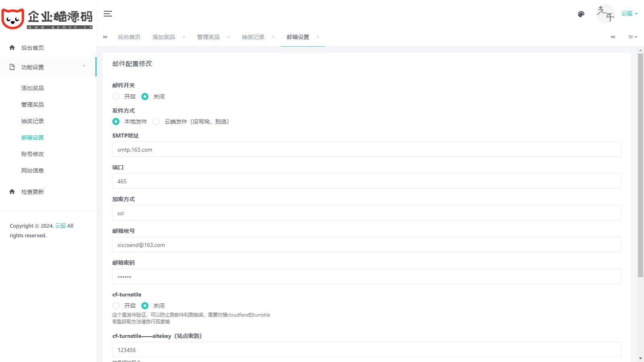Turn on cf-turnstile with 开启 radio

pos(116,306)
